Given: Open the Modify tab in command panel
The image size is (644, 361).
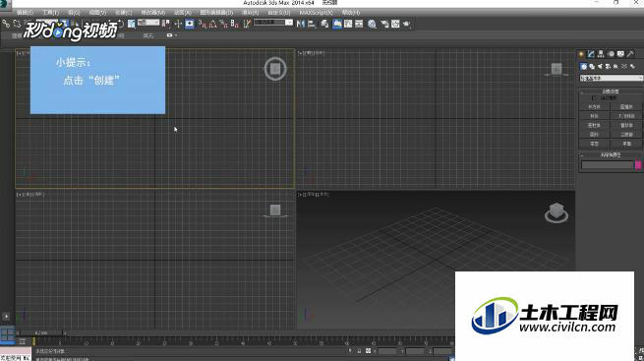Looking at the screenshot, I should [591, 54].
